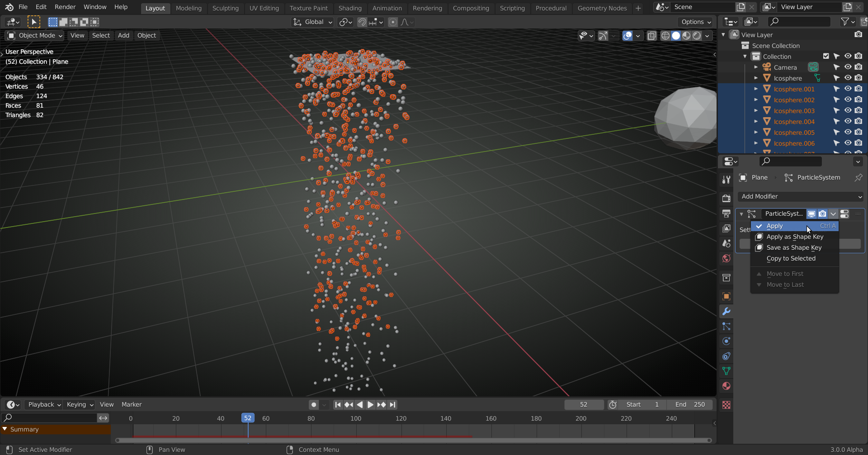The image size is (868, 455).
Task: Switch to solid viewport shading
Action: pos(676,36)
